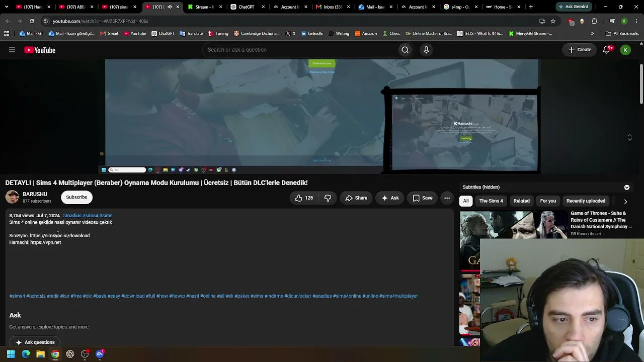Launch Microsoft Edge from taskbar

(x=26, y=354)
